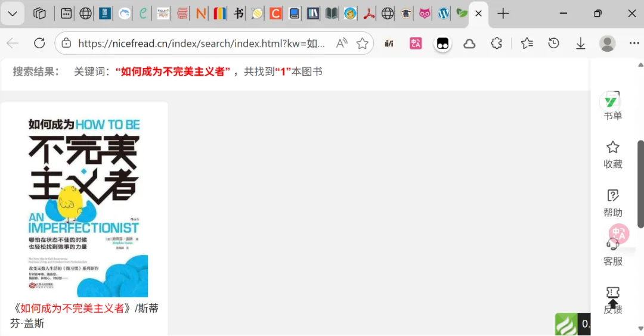Click the page vertical scrollbar thumb

(x=640, y=184)
